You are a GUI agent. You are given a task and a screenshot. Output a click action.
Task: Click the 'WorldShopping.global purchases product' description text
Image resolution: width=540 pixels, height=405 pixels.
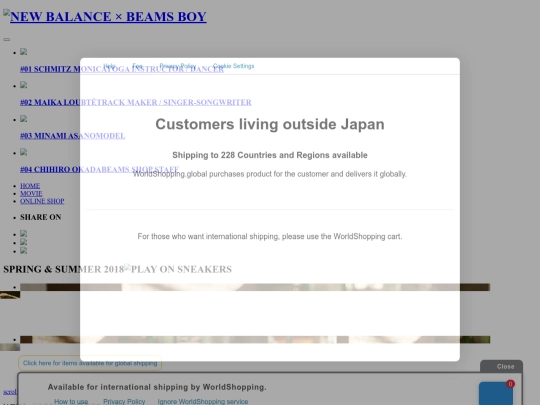[x=270, y=174]
